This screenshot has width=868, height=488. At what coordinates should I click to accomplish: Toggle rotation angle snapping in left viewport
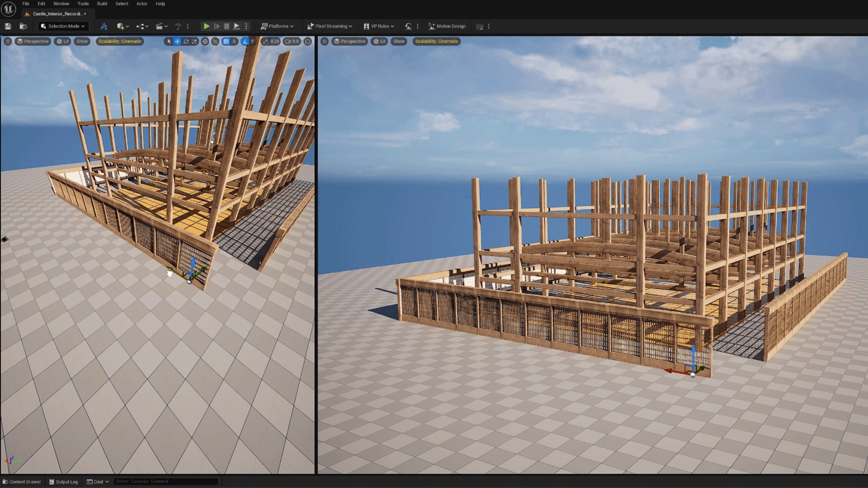[245, 41]
